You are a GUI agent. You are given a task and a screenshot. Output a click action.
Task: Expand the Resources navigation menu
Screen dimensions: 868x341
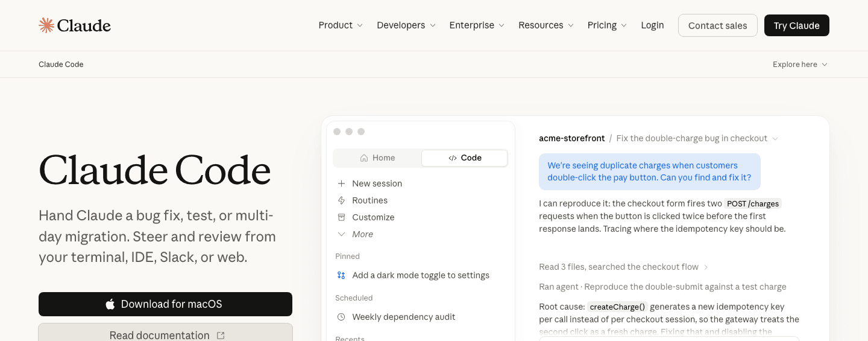(546, 25)
